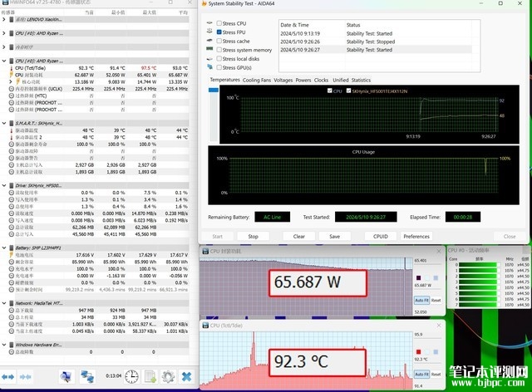Uncheck Stress FPU checkbox
Image resolution: width=532 pixels, height=392 pixels.
point(219,32)
